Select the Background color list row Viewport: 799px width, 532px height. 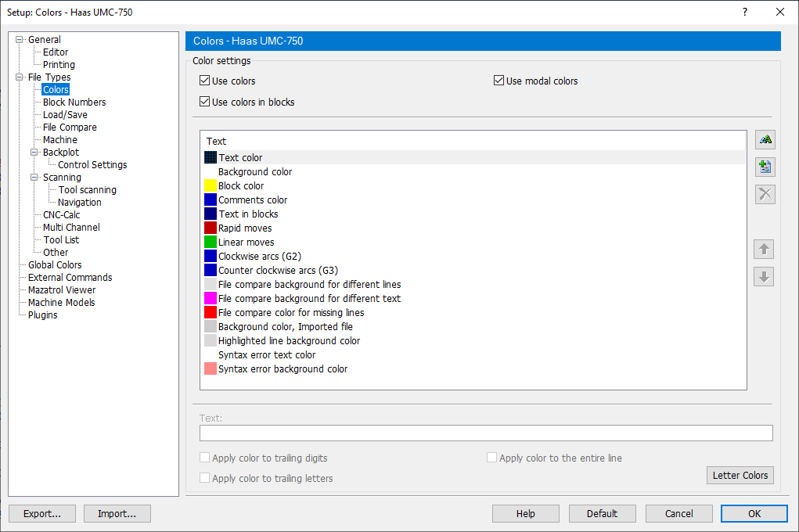[474, 172]
